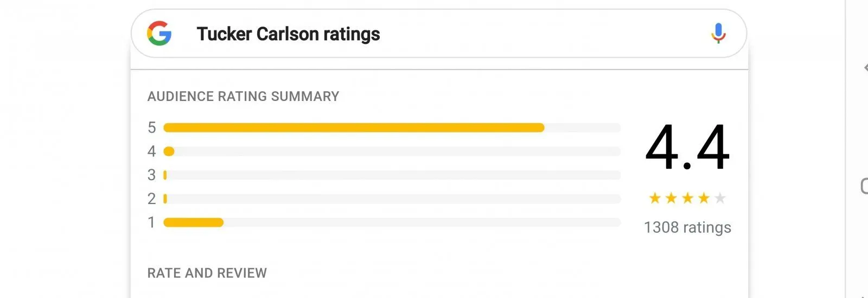The image size is (868, 298).
Task: Open the '1308 ratings' link
Action: point(687,227)
